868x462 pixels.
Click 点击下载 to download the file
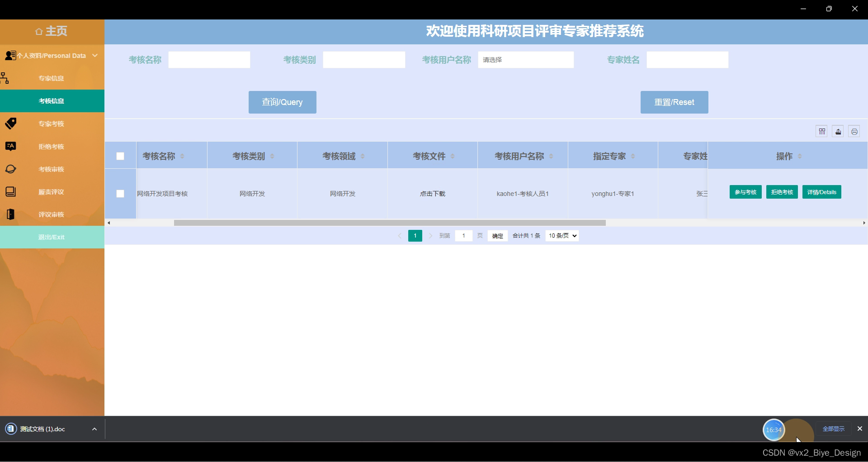click(433, 194)
